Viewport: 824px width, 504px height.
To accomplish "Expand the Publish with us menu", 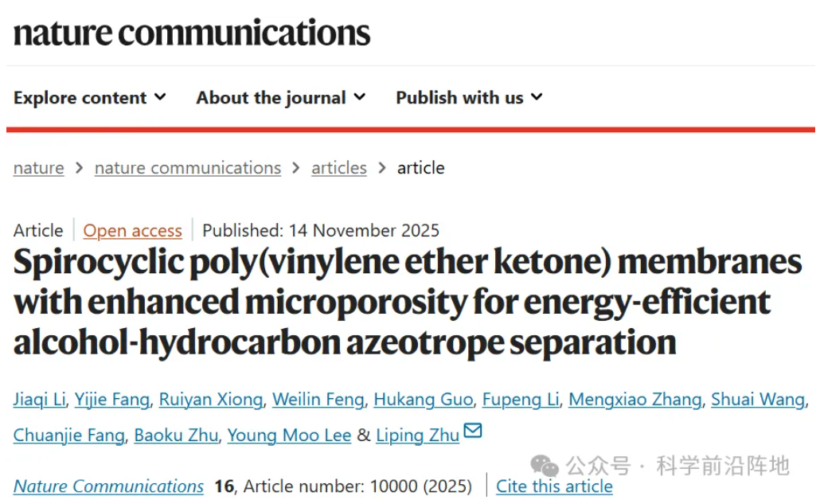I will [x=469, y=98].
